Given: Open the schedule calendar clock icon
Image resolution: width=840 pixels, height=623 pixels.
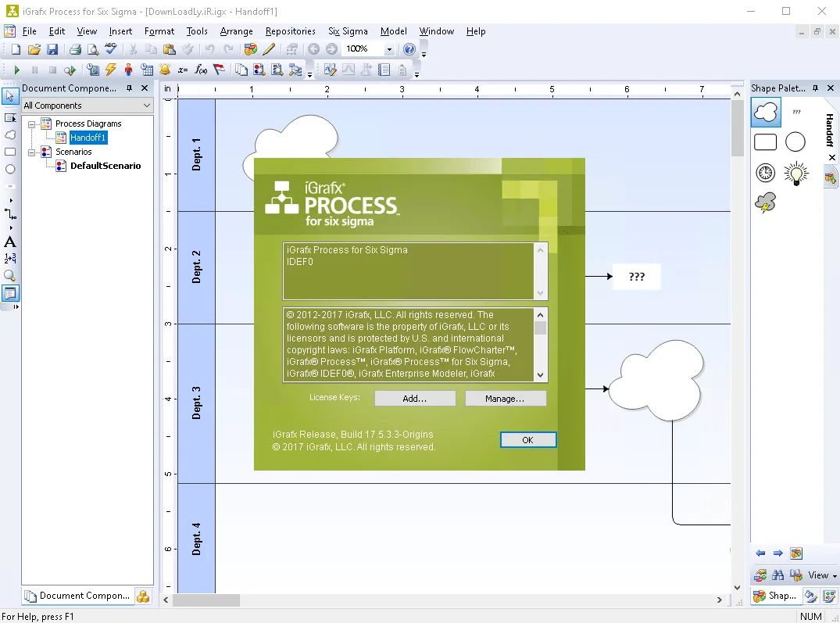Looking at the screenshot, I should [x=147, y=70].
